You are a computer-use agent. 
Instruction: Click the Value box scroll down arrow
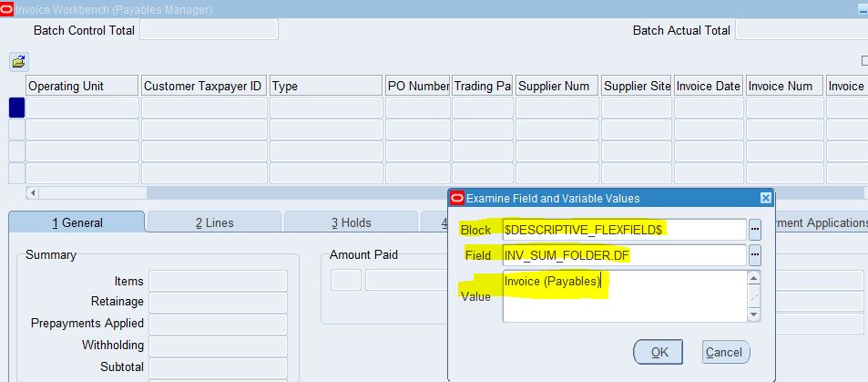(753, 315)
